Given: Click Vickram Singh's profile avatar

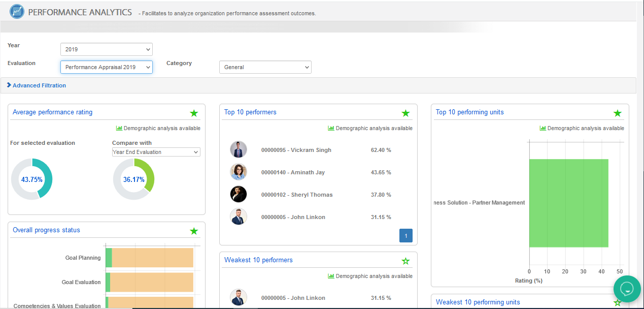Looking at the screenshot, I should click(x=239, y=150).
